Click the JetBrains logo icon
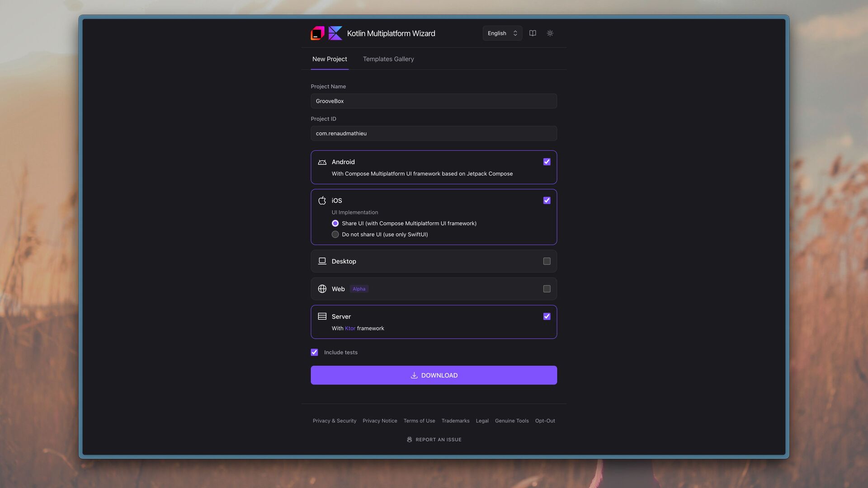 [x=317, y=33]
